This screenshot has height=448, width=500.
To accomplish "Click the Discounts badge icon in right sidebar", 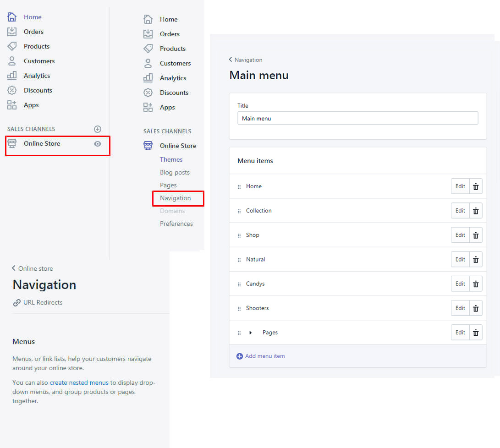I will click(x=148, y=93).
